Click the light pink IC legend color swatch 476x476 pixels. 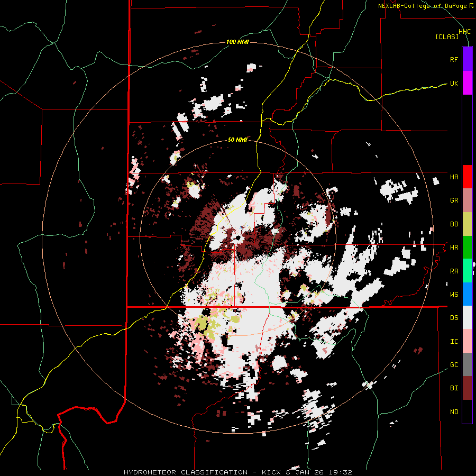467,341
